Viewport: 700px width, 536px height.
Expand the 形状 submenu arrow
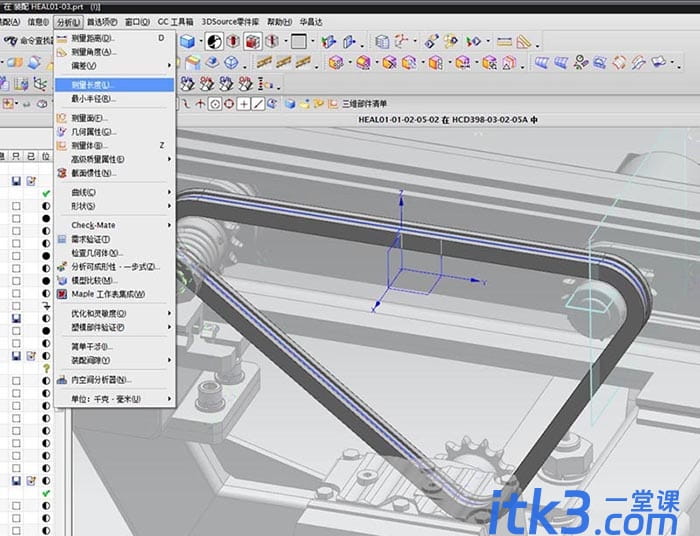[x=169, y=206]
